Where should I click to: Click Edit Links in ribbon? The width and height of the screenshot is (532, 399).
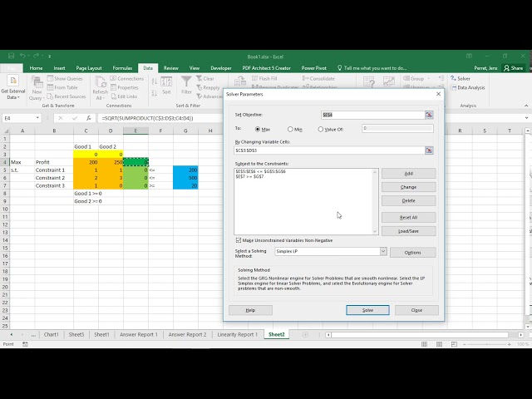point(124,96)
